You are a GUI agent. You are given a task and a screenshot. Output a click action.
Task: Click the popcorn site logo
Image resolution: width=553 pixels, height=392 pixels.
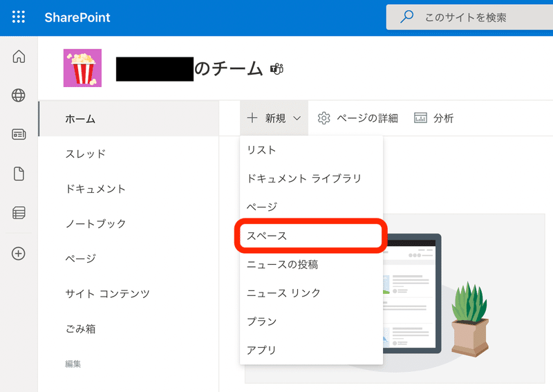(x=82, y=68)
